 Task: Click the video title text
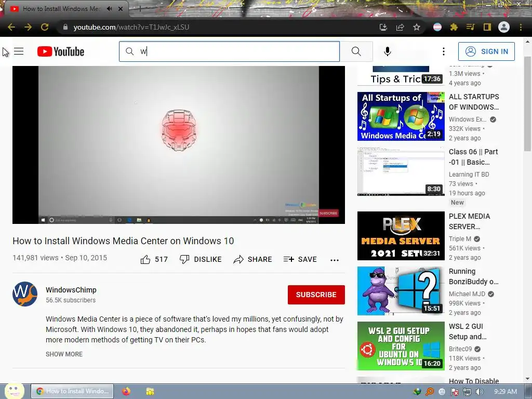(x=123, y=241)
